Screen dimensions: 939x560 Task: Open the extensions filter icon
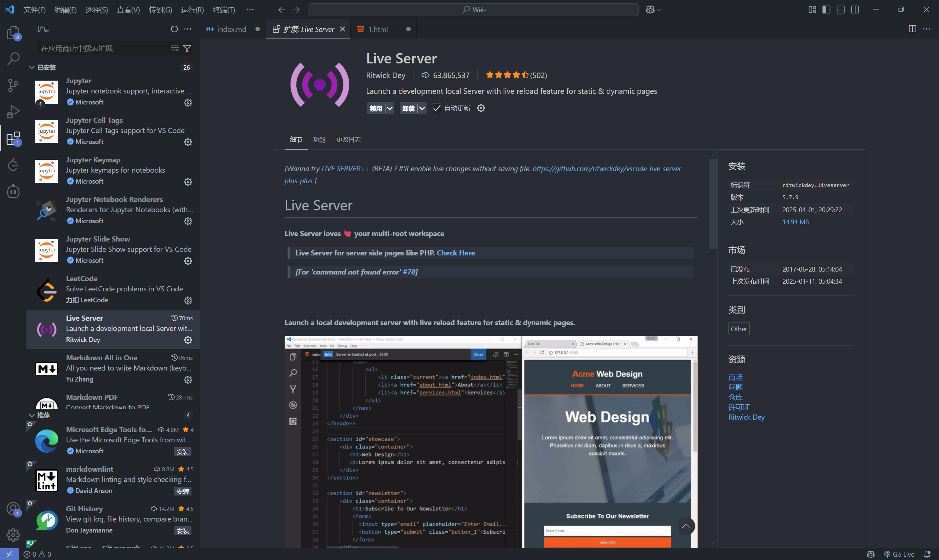pos(187,48)
